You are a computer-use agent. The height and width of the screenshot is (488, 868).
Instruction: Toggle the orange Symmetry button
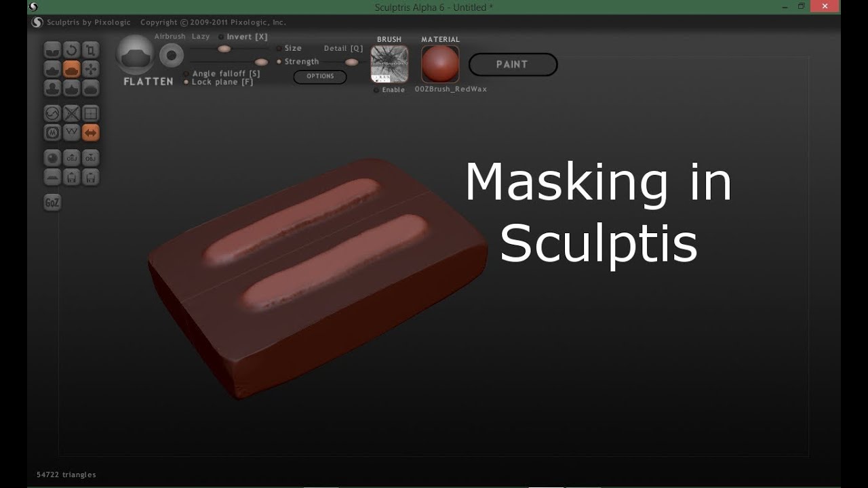click(x=90, y=132)
